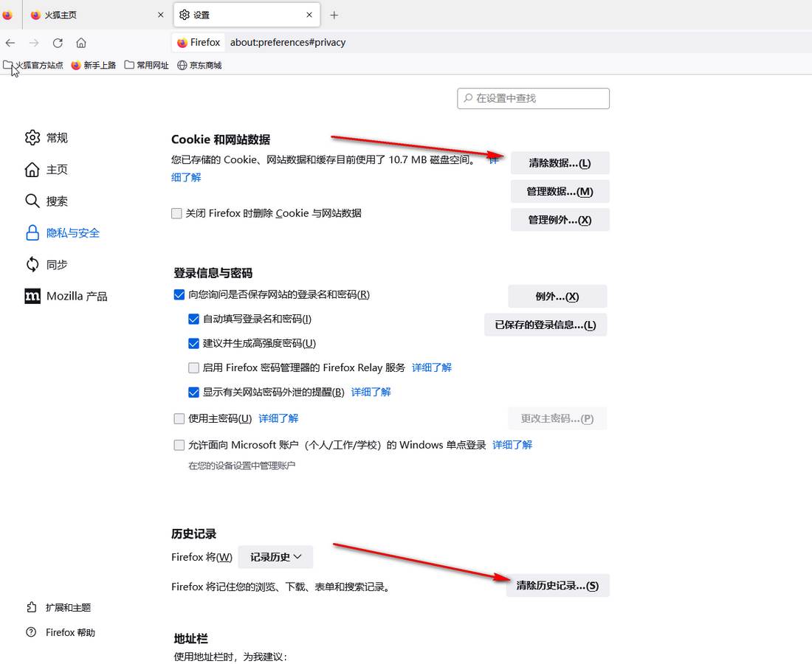Open Cookie section 细了解 link
Viewport: 812px width, 664px height.
point(186,177)
